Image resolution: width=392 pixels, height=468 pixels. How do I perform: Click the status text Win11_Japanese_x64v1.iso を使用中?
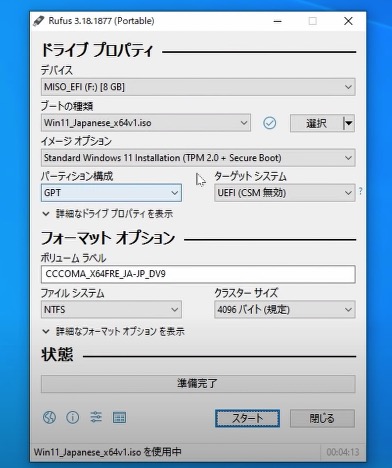108,452
